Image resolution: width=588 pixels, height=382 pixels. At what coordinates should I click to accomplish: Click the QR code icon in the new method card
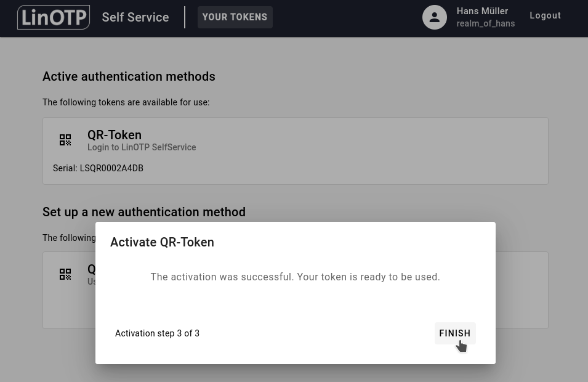tap(65, 274)
